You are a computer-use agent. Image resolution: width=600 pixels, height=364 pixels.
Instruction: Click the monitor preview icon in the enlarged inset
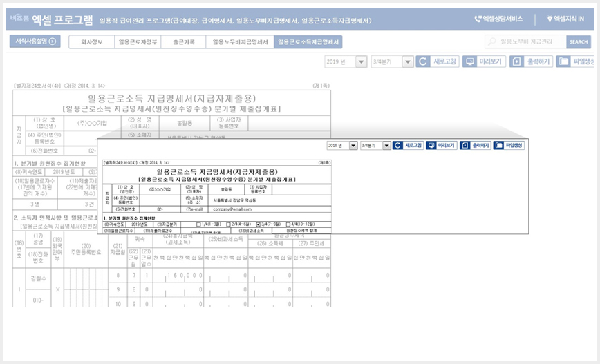[431, 145]
